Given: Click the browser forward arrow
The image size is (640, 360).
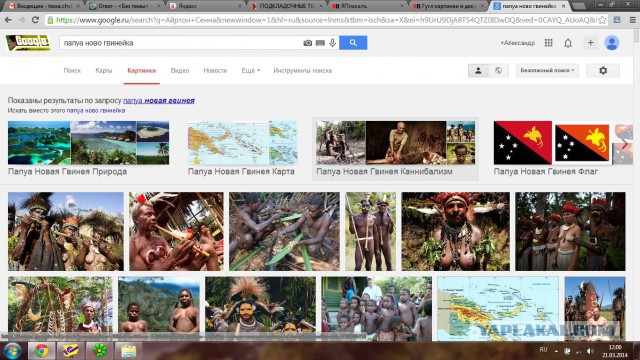Looking at the screenshot, I should [x=22, y=20].
